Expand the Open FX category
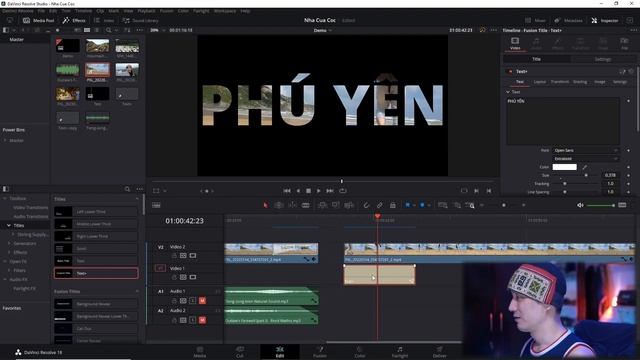 [5, 261]
